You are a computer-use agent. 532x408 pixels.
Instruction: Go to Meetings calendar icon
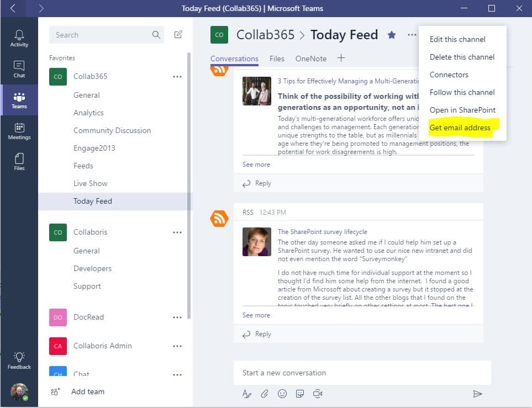coord(19,131)
